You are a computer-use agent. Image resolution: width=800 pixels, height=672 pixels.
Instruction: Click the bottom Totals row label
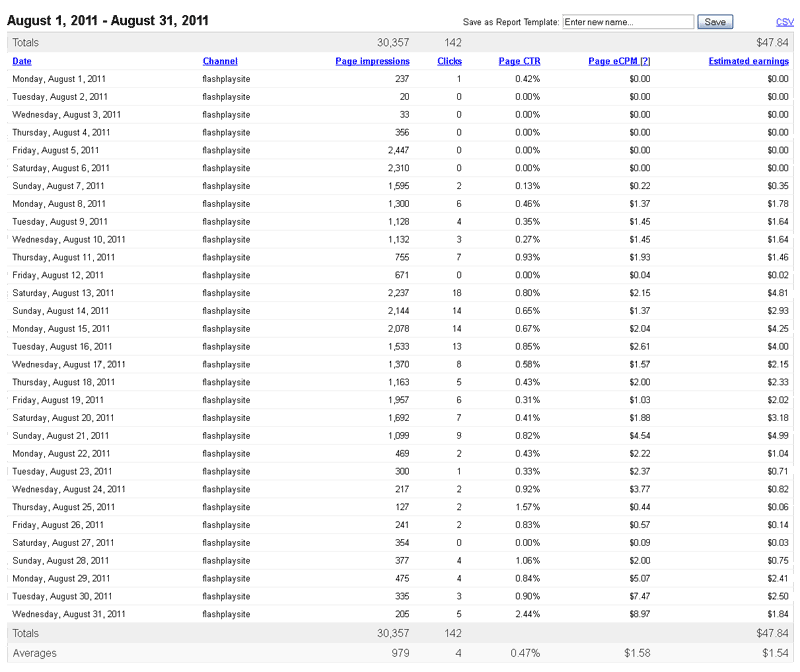(26, 633)
